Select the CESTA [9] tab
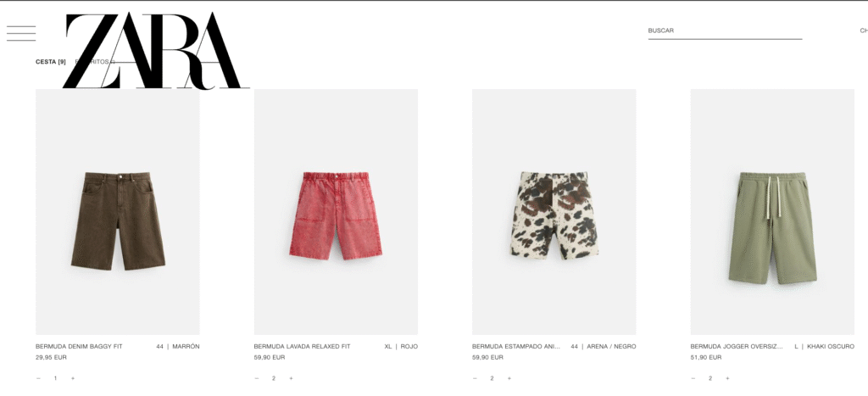Viewport: 868px width, 396px height. tap(50, 62)
